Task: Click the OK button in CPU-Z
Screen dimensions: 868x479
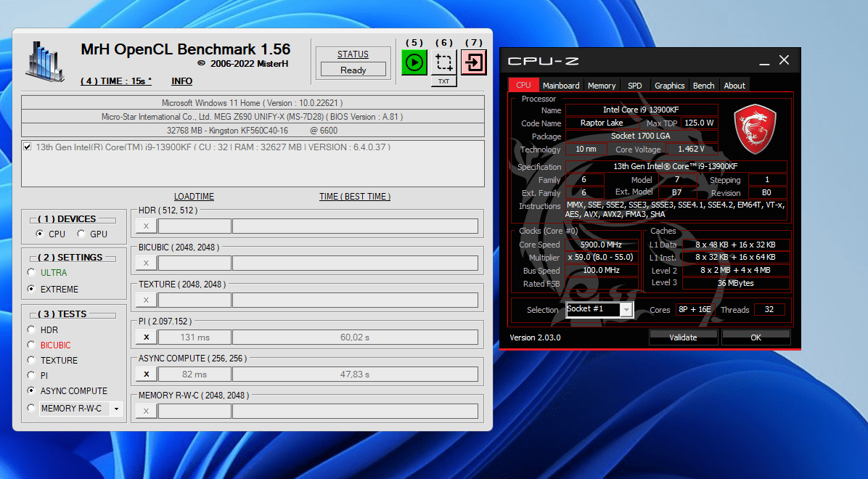Action: tap(756, 337)
